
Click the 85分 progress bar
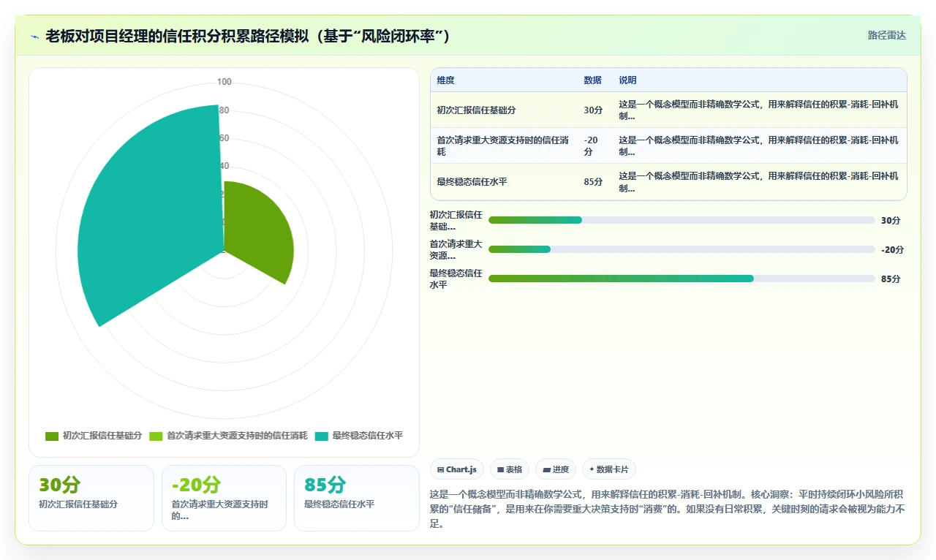click(x=682, y=279)
